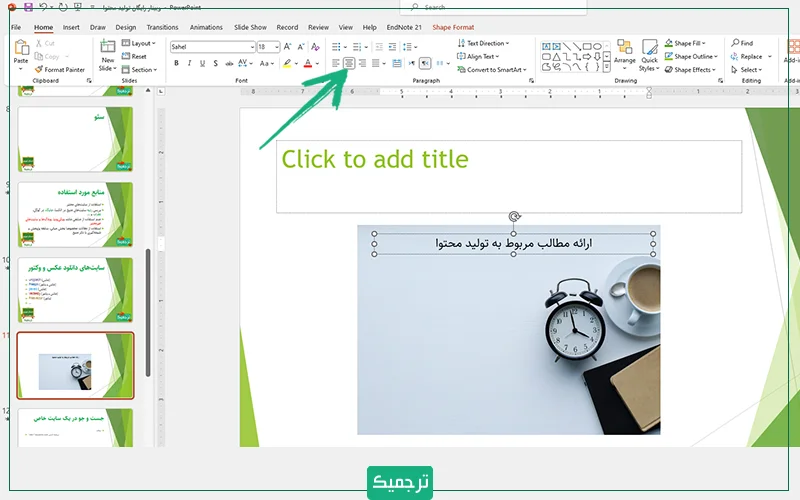Screen dimensions: 800x500
Task: Click the red font color A button
Action: pyautogui.click(x=308, y=63)
